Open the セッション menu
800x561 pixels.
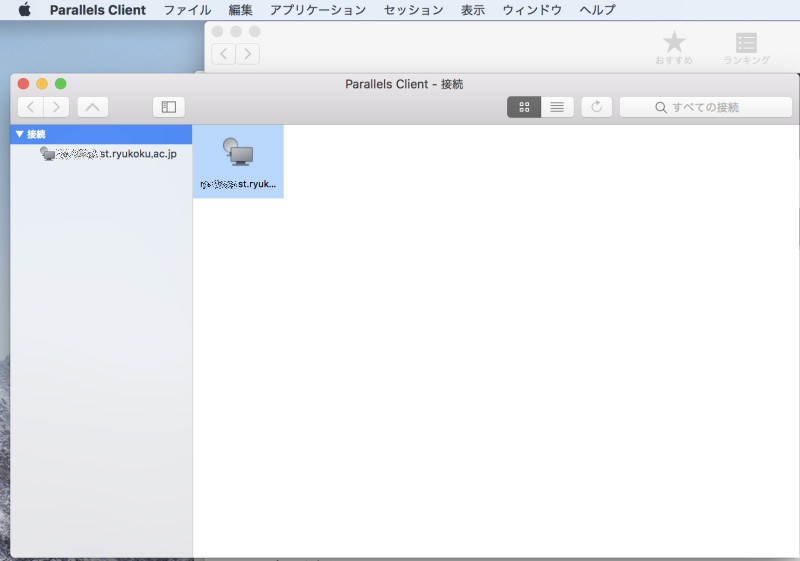coord(413,10)
